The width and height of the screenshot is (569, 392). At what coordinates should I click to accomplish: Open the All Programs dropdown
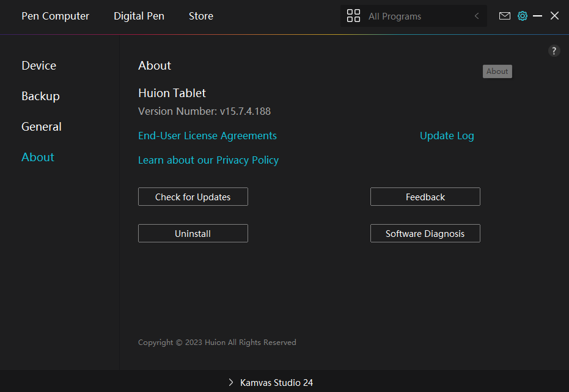click(403, 16)
